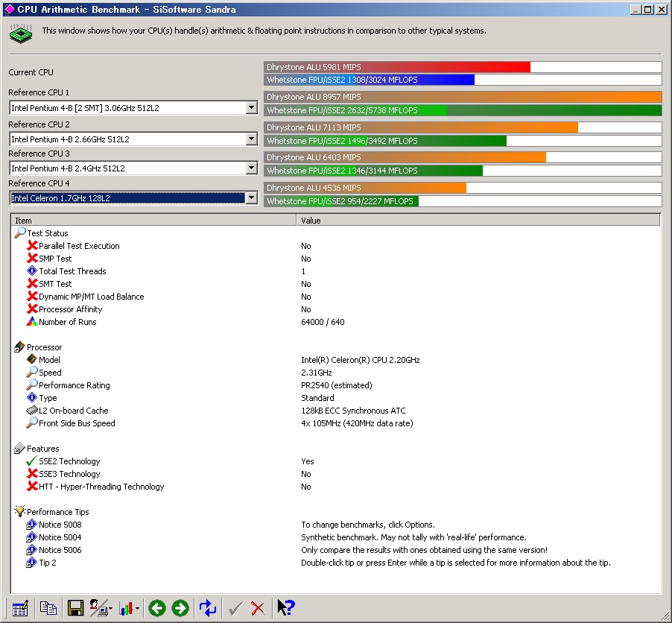
Task: Click the send/report person icon in toolbar
Action: pyautogui.click(x=98, y=608)
